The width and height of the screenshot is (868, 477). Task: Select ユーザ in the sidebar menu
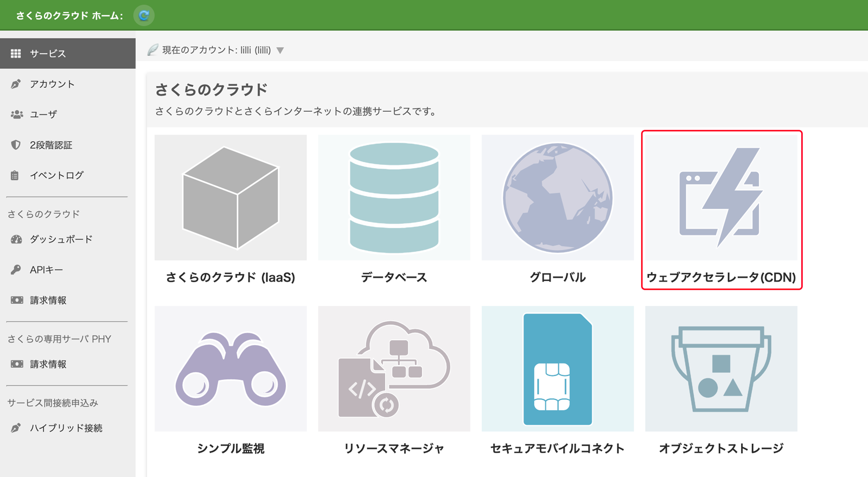tap(68, 115)
